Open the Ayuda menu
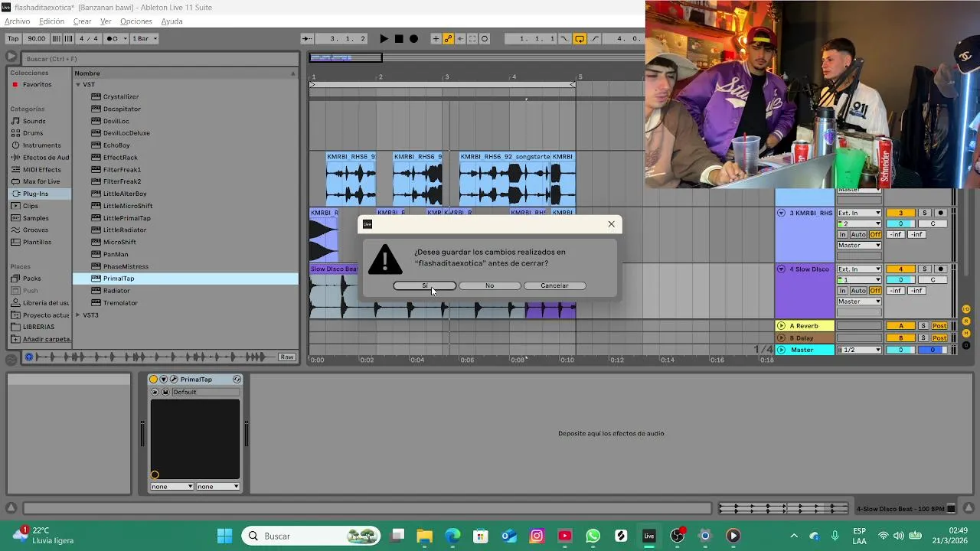980x551 pixels. (171, 21)
